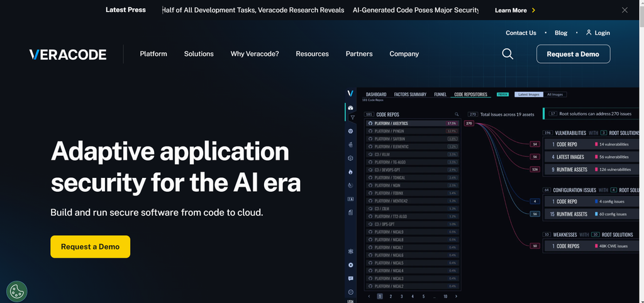Click the search icon in Code Repos panel
The width and height of the screenshot is (644, 303).
(x=457, y=114)
